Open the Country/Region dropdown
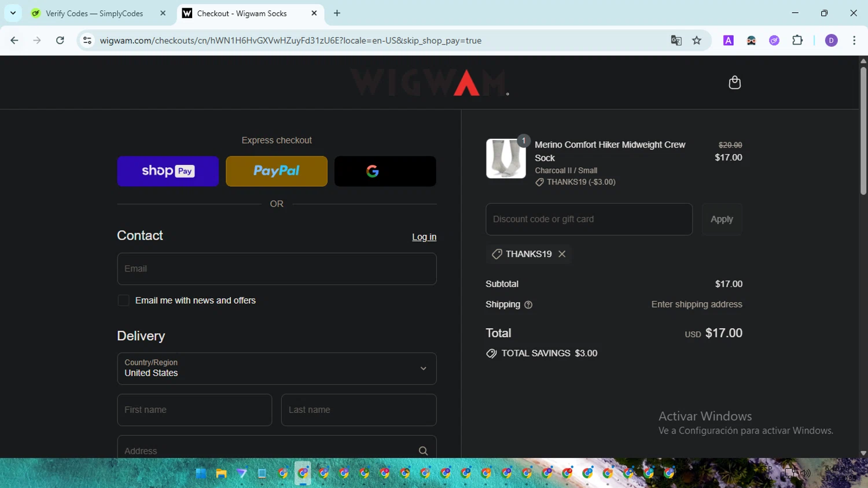This screenshot has width=868, height=488. click(277, 369)
